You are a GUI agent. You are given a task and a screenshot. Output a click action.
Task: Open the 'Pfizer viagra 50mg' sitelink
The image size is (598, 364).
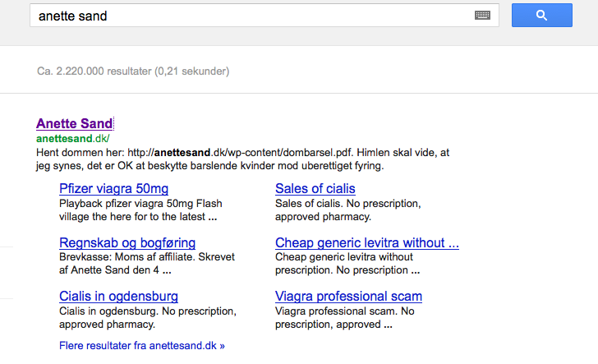click(113, 188)
